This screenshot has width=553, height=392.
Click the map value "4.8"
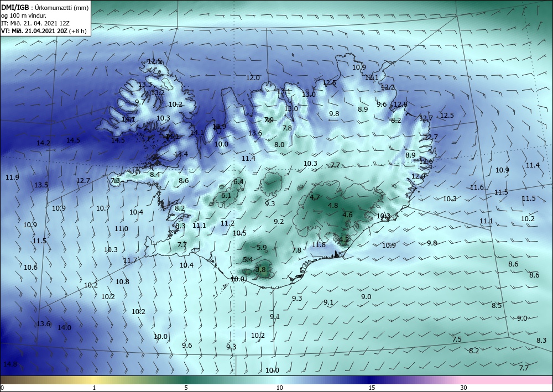click(333, 206)
